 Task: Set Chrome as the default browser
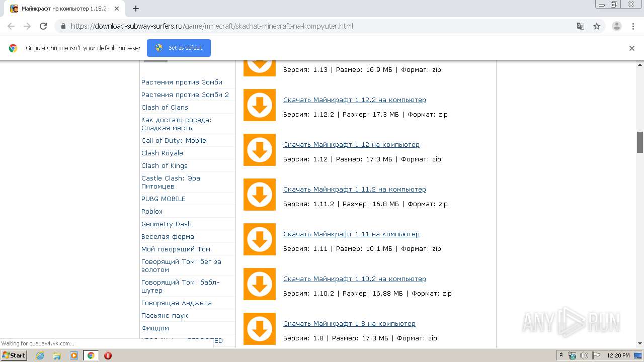(179, 48)
